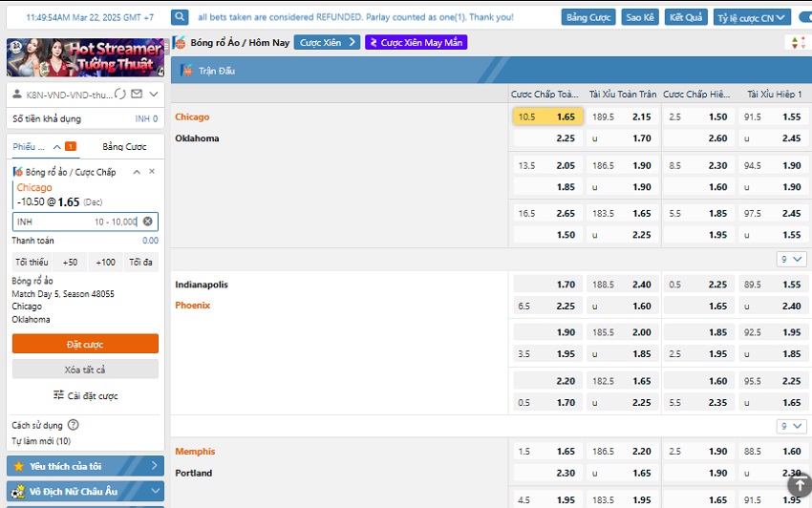Clear the stake amount field icon
This screenshot has height=508, width=812.
click(147, 222)
